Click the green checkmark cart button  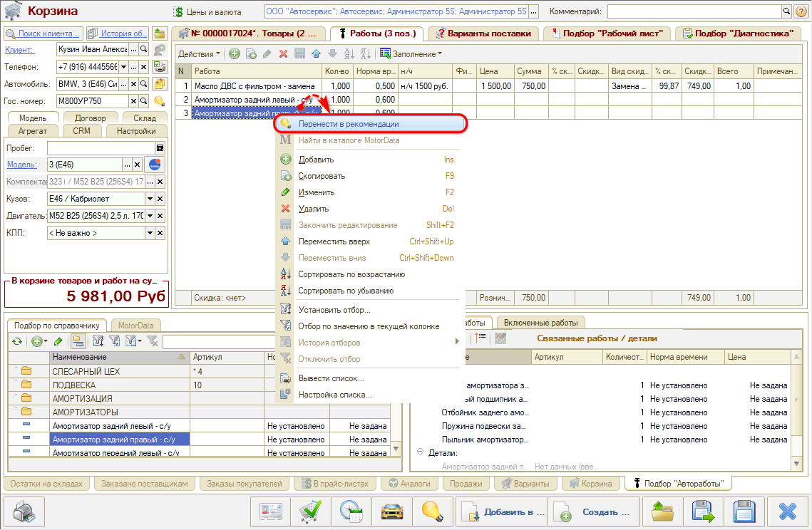pos(310,512)
